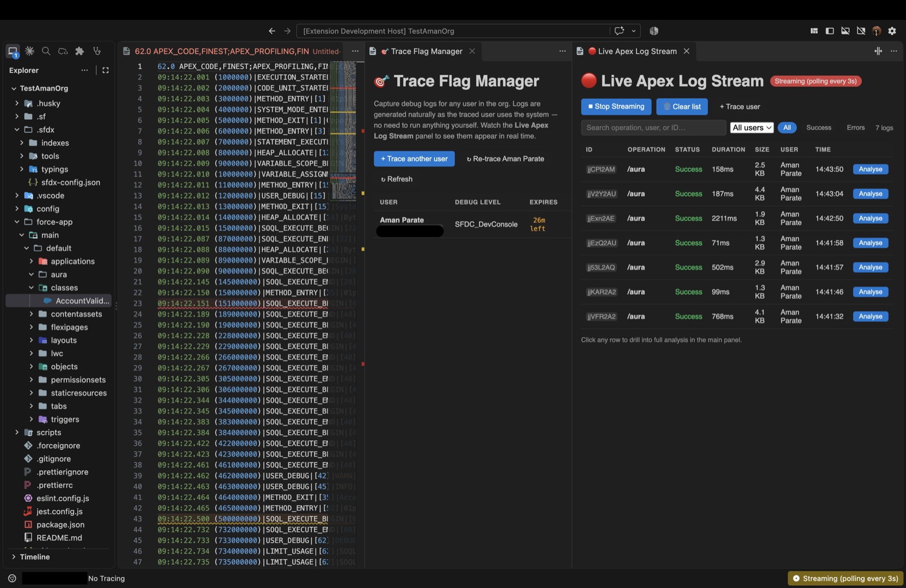Screen dimensions: 906x588
Task: Open the Manage settings gear icon
Action: coord(892,31)
